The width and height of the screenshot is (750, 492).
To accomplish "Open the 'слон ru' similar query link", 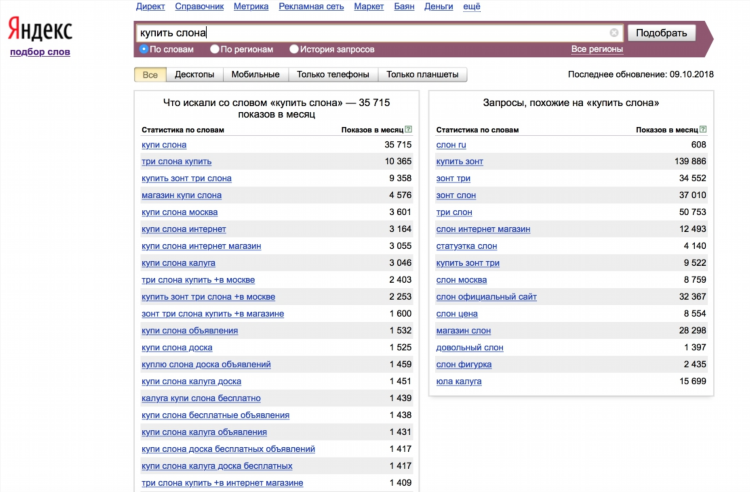I will [451, 145].
